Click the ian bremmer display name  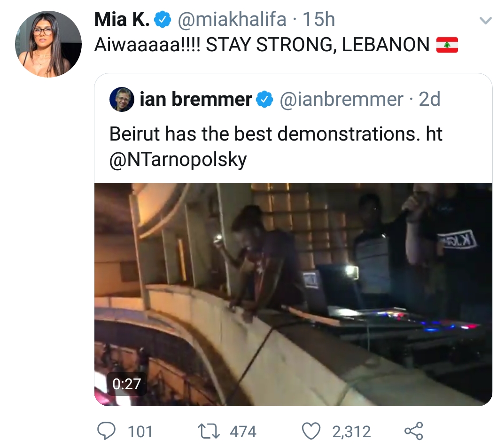pyautogui.click(x=196, y=99)
